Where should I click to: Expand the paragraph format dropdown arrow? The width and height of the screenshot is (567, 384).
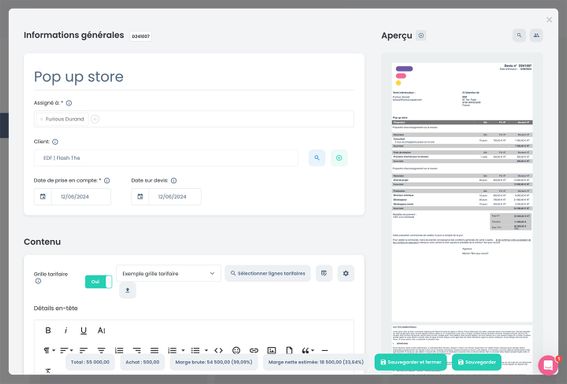point(54,350)
